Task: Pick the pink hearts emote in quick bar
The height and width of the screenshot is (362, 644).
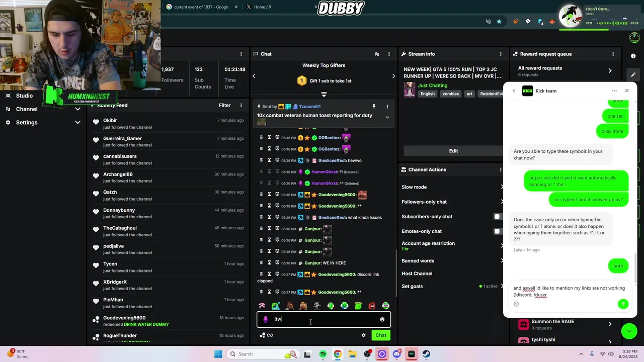Action: [262, 306]
